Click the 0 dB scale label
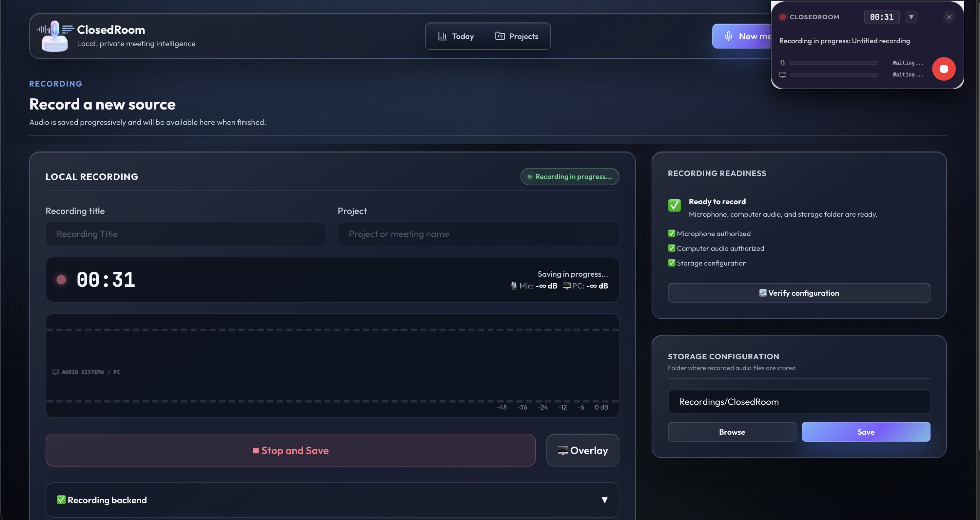This screenshot has height=520, width=980. (x=601, y=407)
